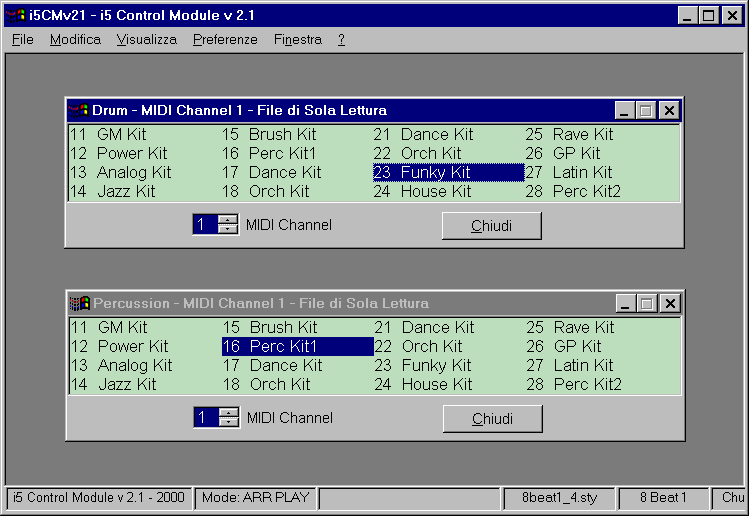The height and width of the screenshot is (516, 749).
Task: Pick 27 Latin Kit in Percussion list
Action: tap(570, 365)
